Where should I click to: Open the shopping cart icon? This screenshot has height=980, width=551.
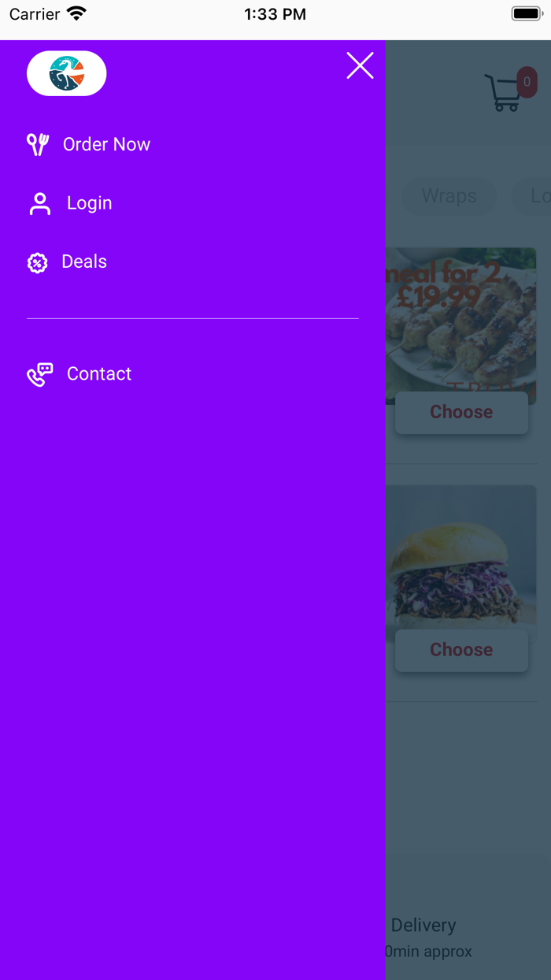(502, 94)
